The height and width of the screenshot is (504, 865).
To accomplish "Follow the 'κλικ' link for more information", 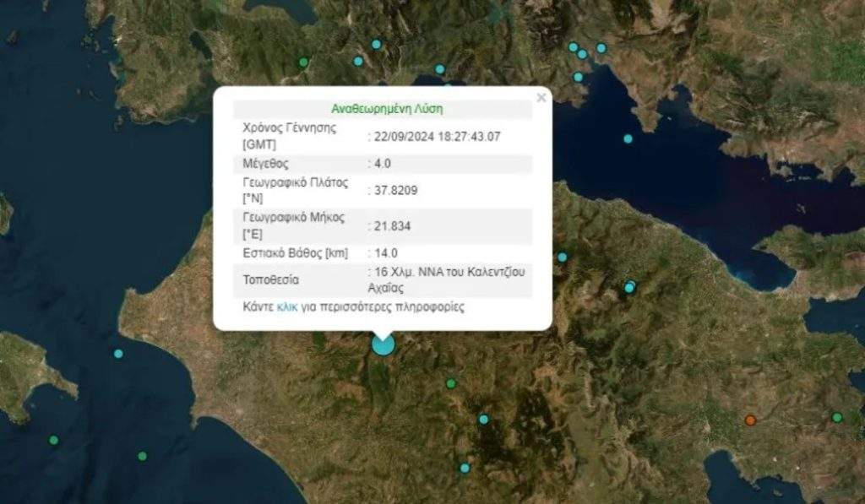I will 287,307.
